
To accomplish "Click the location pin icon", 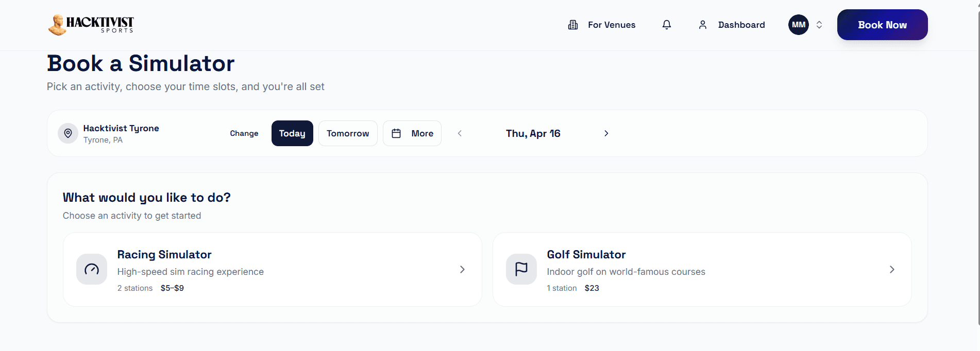I will pyautogui.click(x=68, y=133).
